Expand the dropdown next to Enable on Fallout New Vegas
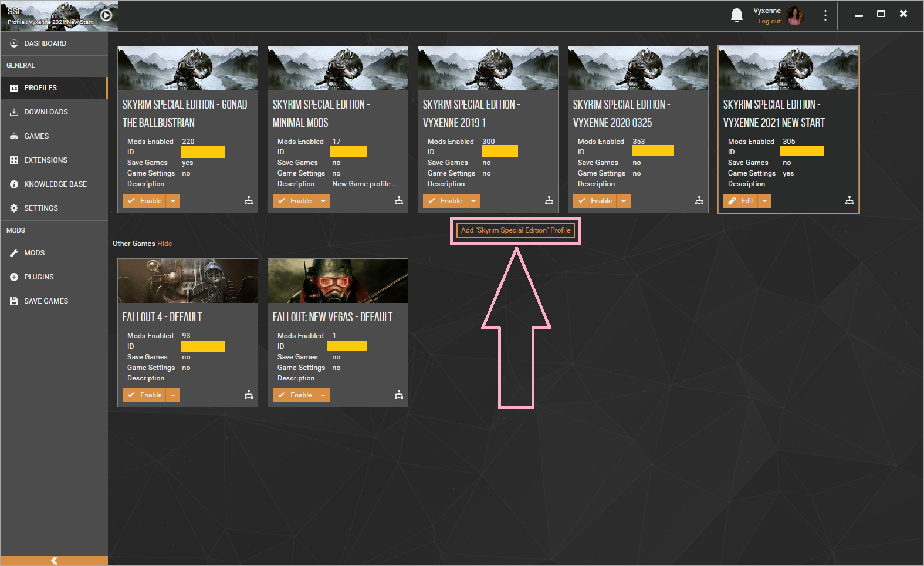Viewport: 924px width, 566px height. (x=323, y=395)
